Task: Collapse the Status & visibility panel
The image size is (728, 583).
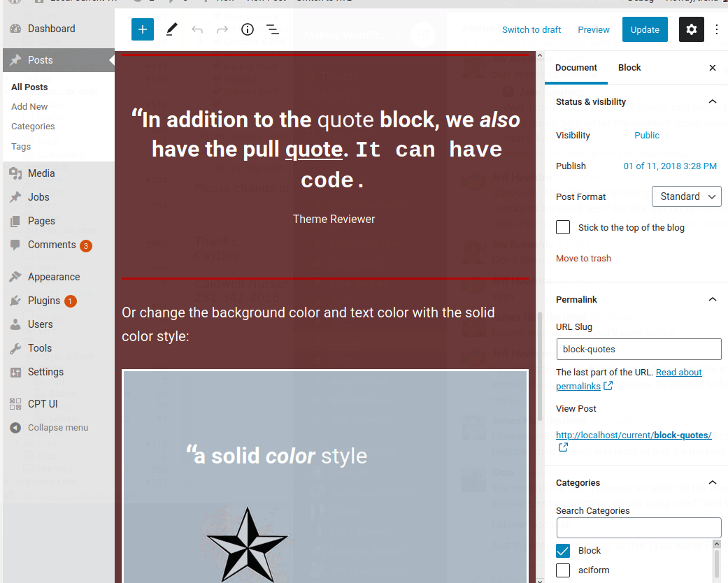Action: point(713,101)
